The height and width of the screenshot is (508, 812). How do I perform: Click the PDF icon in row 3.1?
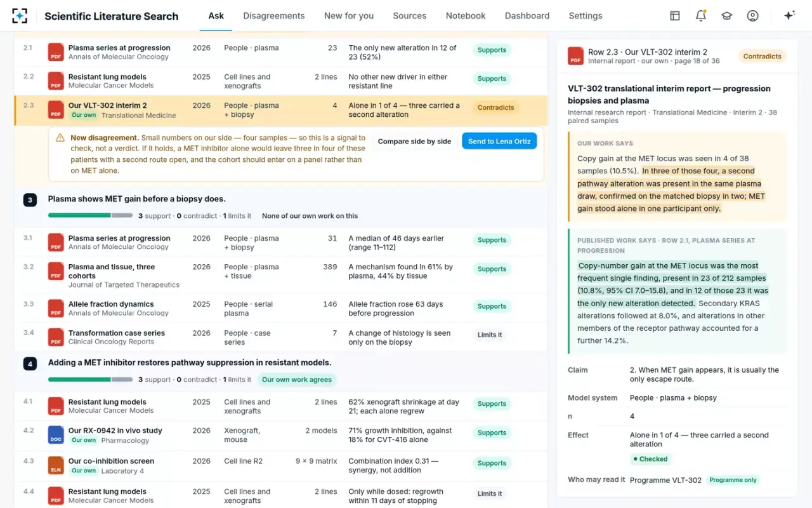pyautogui.click(x=56, y=243)
